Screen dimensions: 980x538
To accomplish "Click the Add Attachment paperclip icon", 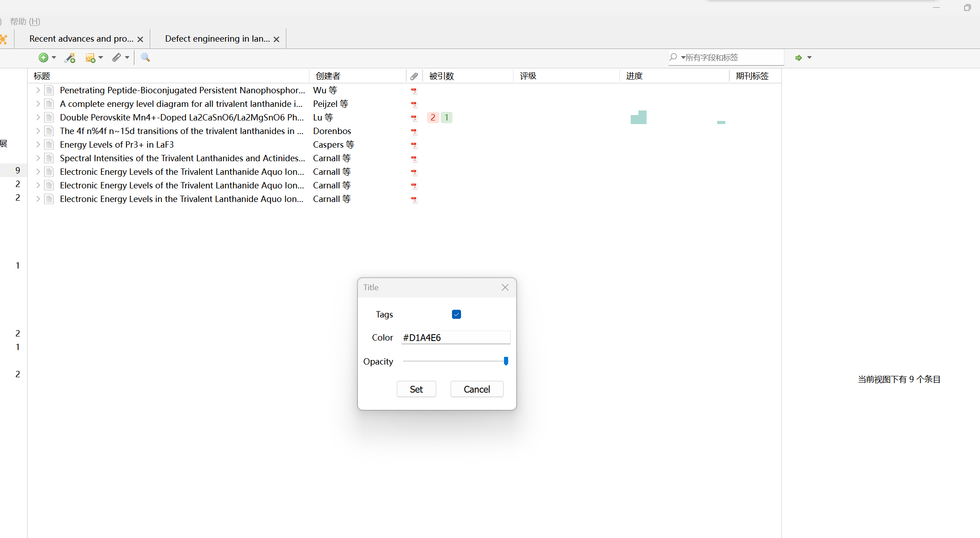I will pyautogui.click(x=117, y=58).
